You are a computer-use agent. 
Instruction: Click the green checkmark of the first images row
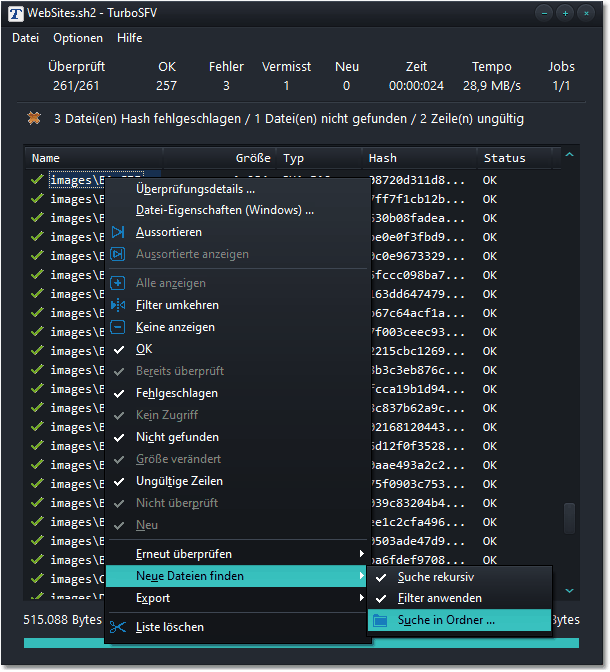37,180
